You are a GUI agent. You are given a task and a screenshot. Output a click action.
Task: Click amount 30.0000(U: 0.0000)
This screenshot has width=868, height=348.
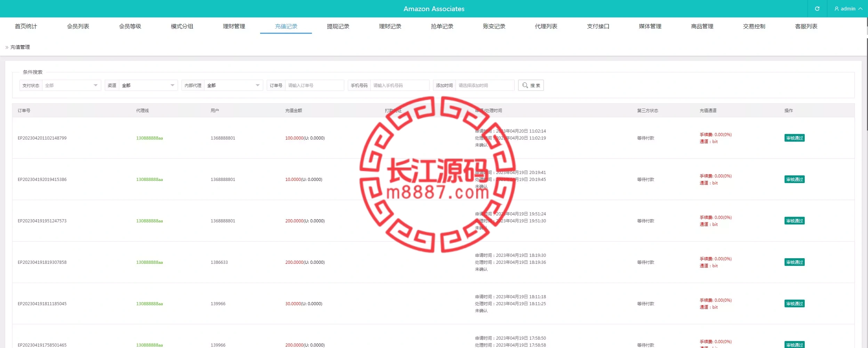click(304, 304)
